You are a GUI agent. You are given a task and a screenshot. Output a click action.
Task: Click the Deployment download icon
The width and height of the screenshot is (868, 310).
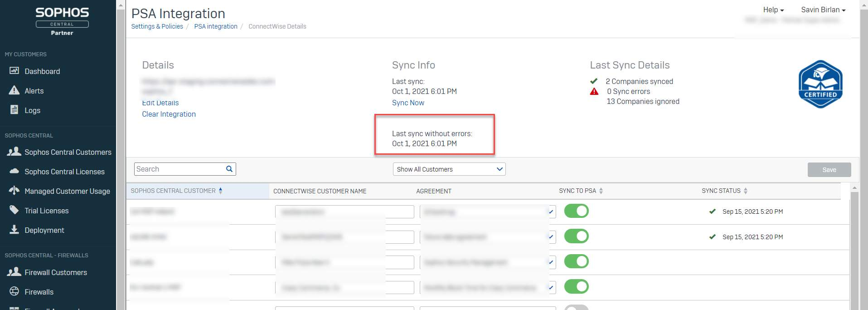click(14, 230)
